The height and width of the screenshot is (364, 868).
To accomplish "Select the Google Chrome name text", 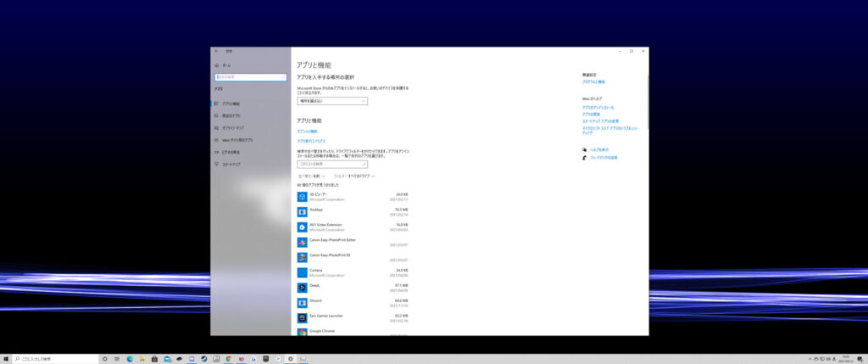I will [x=321, y=331].
